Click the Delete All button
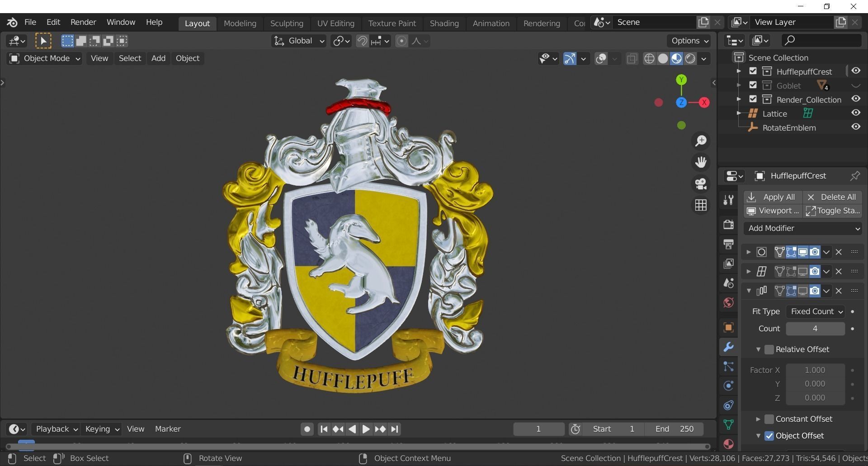Image resolution: width=868 pixels, height=466 pixels. click(x=833, y=197)
